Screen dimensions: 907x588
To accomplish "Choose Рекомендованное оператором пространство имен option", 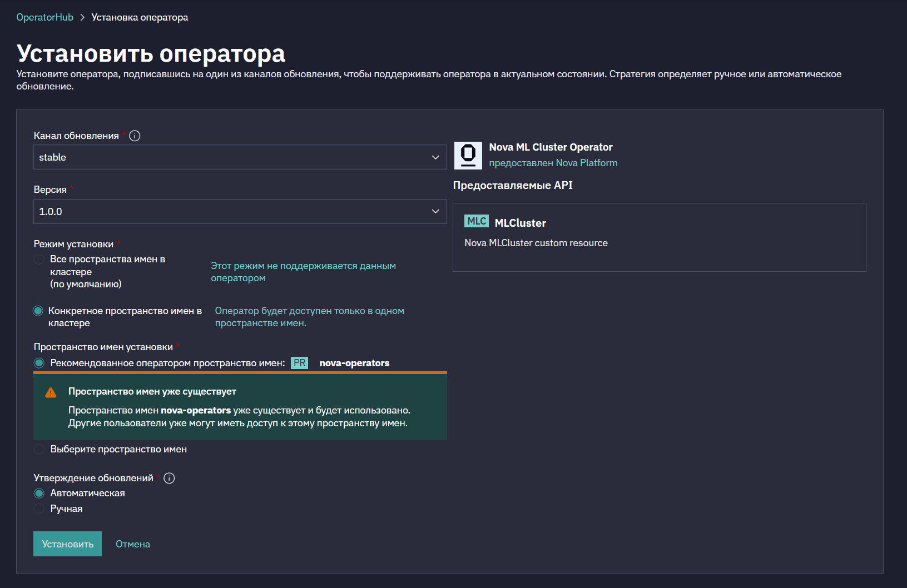I will (39, 363).
